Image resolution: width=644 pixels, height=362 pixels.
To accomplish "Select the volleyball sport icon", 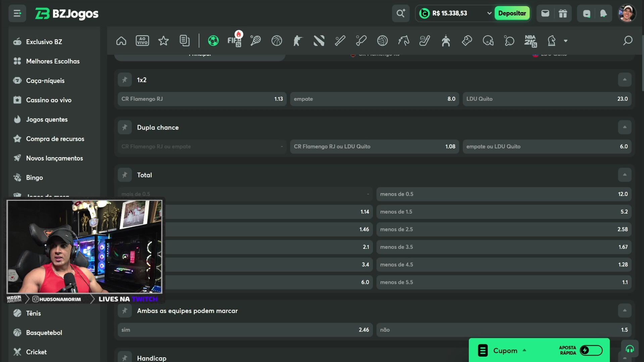I will pyautogui.click(x=382, y=41).
